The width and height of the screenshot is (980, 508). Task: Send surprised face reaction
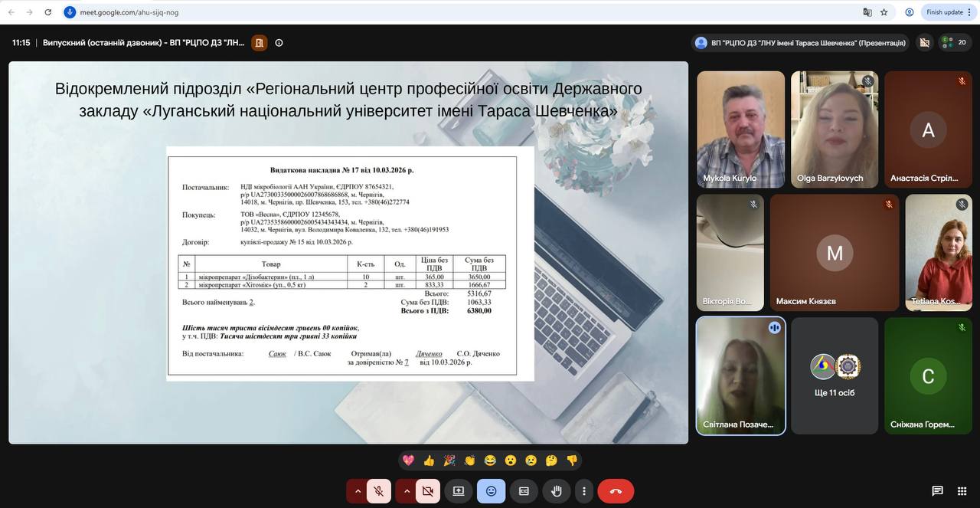coord(511,460)
